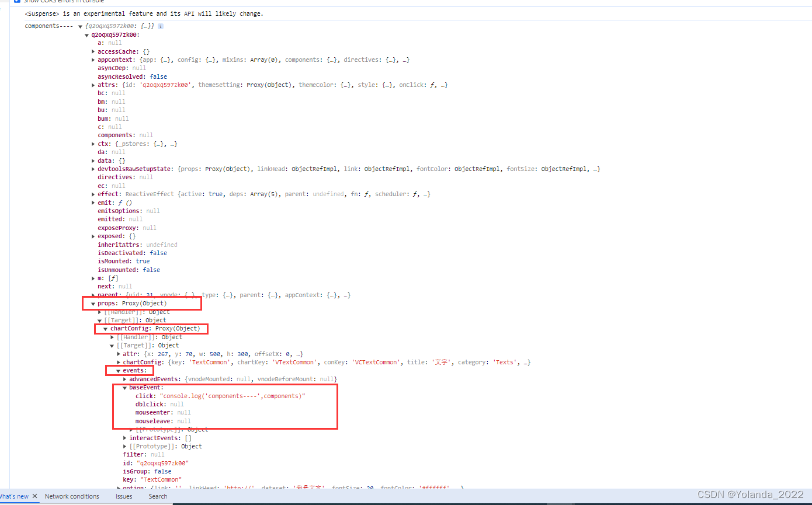
Task: Expand chartConfig: {key: 'TextCommon'…} row
Action: [119, 363]
